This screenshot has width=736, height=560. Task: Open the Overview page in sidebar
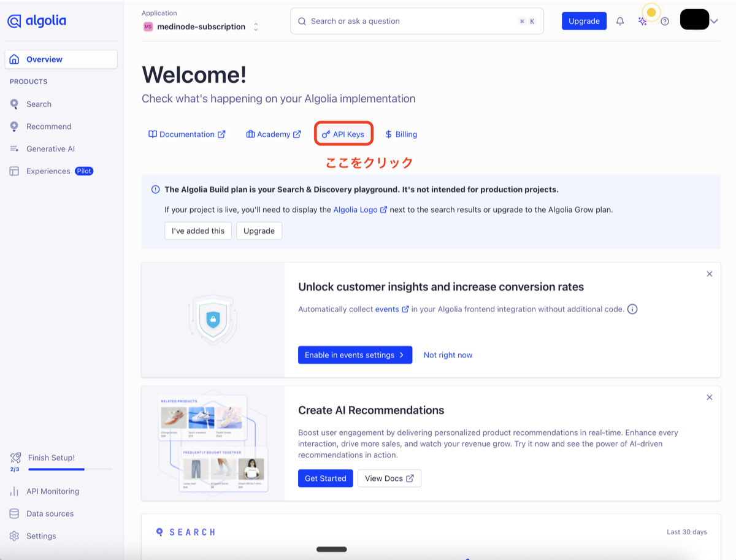[61, 59]
